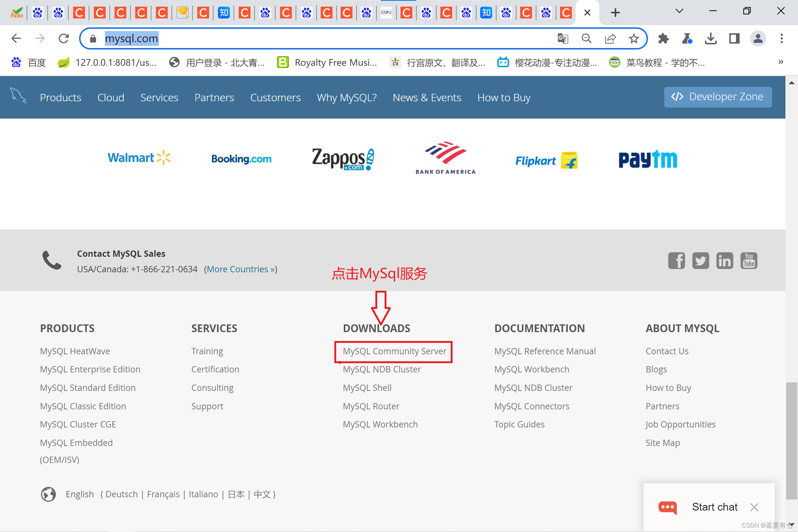Open the Twitter social icon
The width and height of the screenshot is (798, 532).
700,261
